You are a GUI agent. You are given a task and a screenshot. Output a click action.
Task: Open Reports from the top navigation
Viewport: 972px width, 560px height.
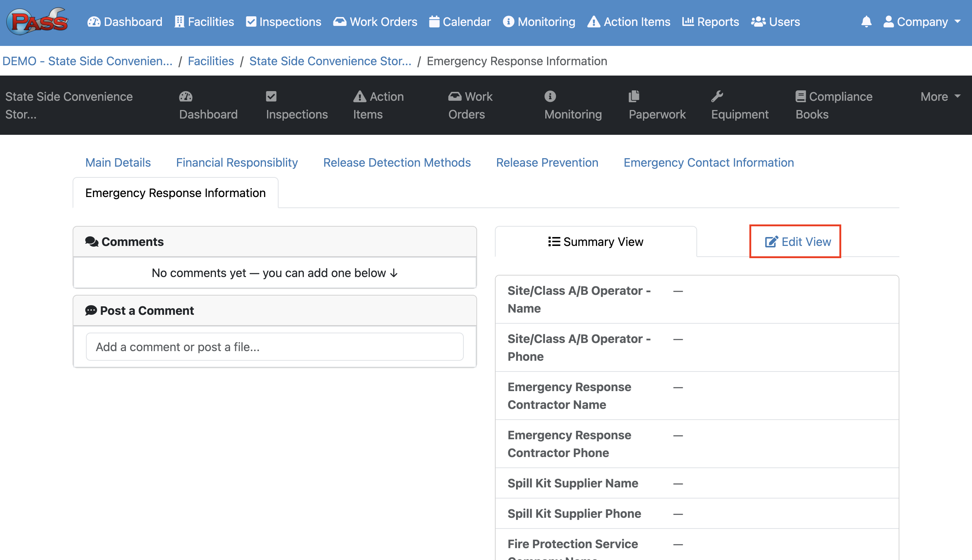click(710, 21)
